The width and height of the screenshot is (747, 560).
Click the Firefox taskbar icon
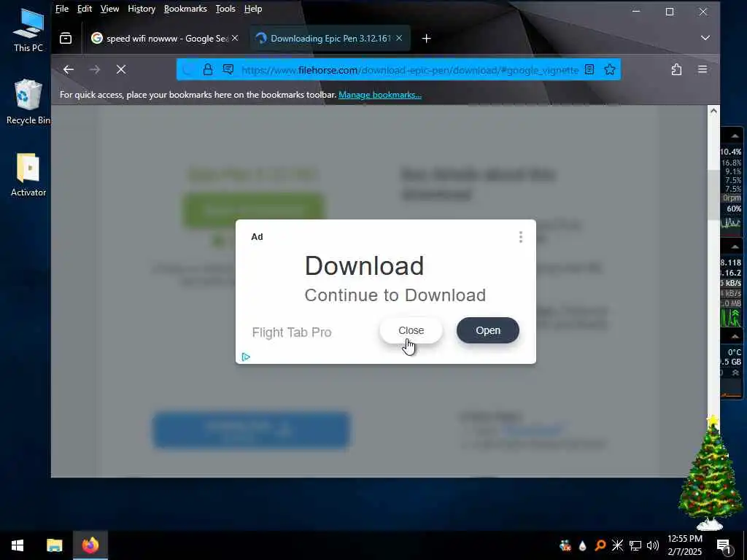click(x=90, y=545)
